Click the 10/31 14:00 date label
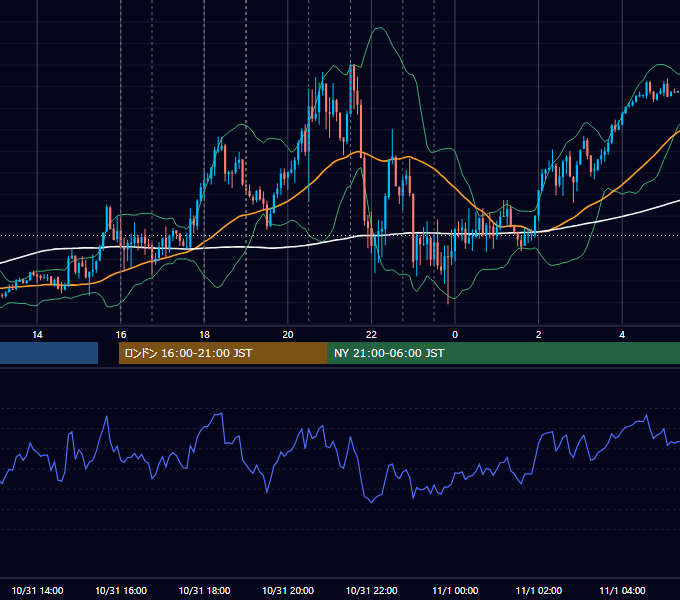680x600 pixels. tap(37, 590)
